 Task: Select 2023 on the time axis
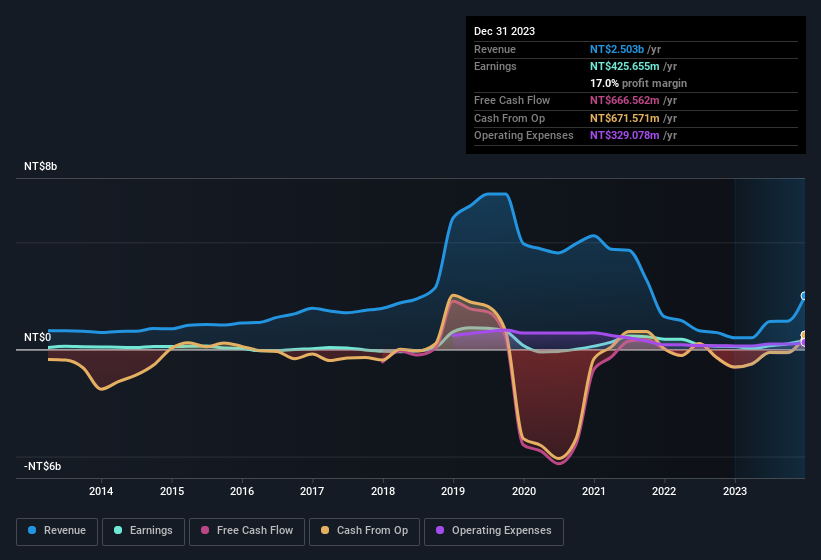click(x=735, y=491)
